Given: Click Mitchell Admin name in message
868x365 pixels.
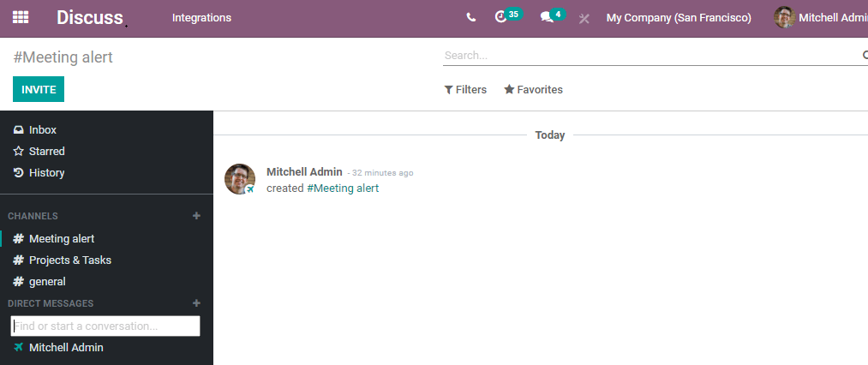Looking at the screenshot, I should [x=304, y=172].
